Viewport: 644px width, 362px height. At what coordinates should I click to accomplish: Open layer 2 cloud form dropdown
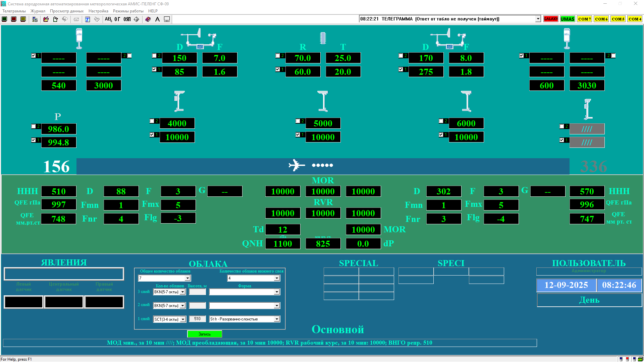(277, 306)
